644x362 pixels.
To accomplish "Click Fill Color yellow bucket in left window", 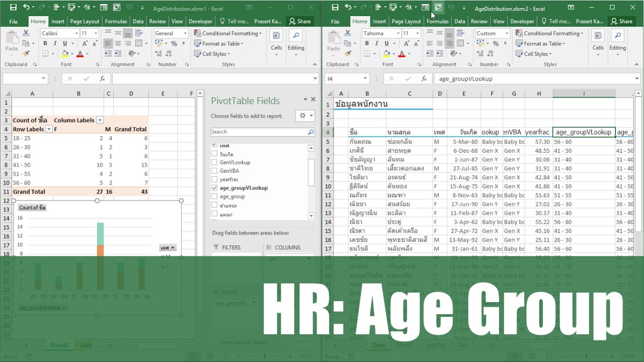I will pos(64,54).
